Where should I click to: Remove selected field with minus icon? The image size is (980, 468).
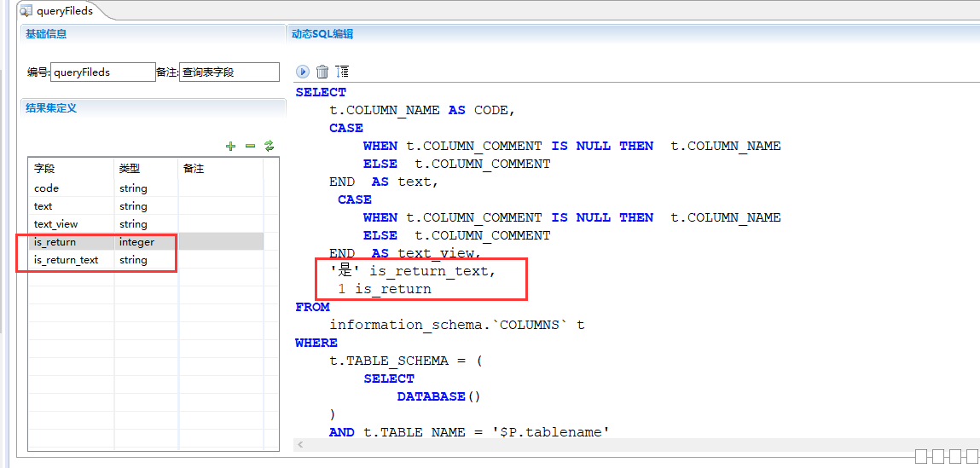tap(250, 146)
